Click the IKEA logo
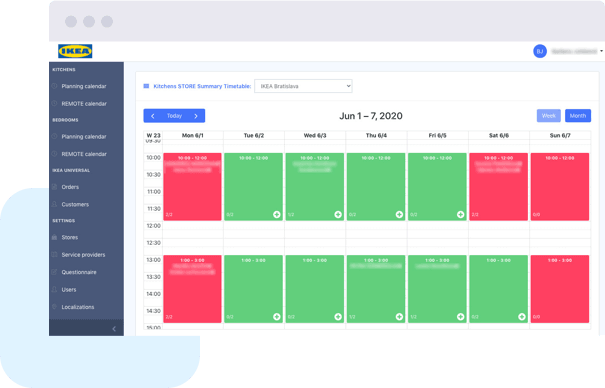This screenshot has height=388, width=605. point(75,51)
